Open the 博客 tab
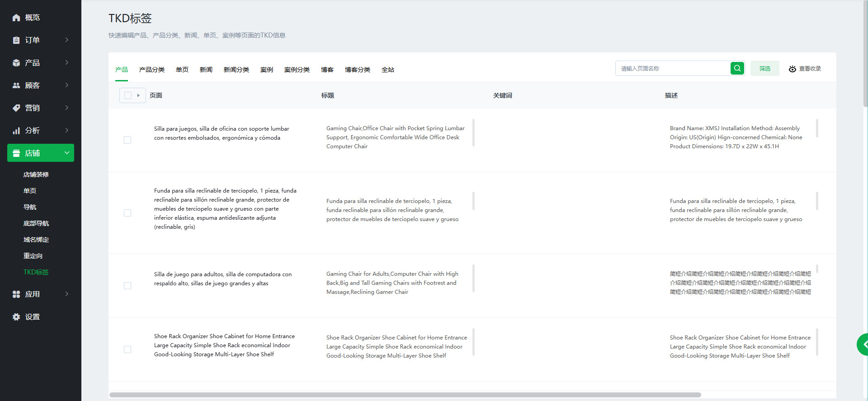Image resolution: width=868 pixels, height=401 pixels. click(327, 70)
